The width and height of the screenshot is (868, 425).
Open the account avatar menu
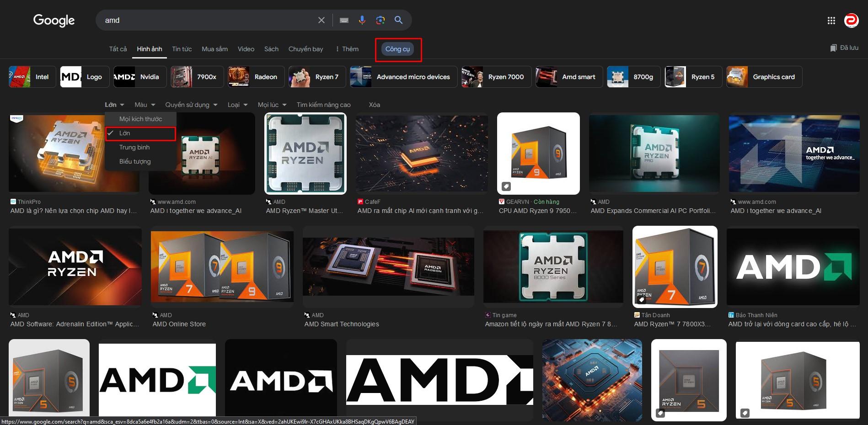[851, 21]
